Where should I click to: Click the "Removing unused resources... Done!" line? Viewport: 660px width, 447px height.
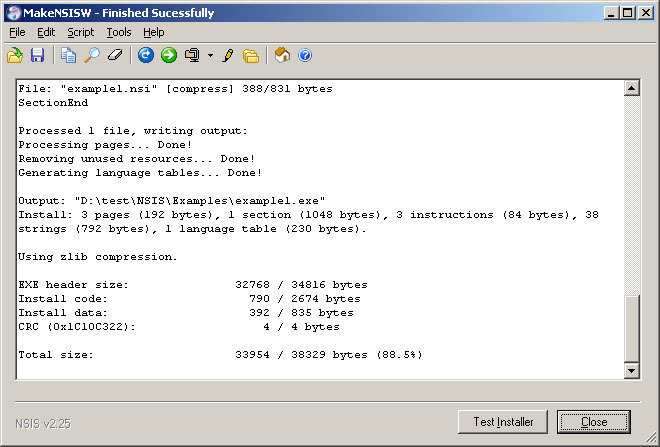pyautogui.click(x=136, y=159)
